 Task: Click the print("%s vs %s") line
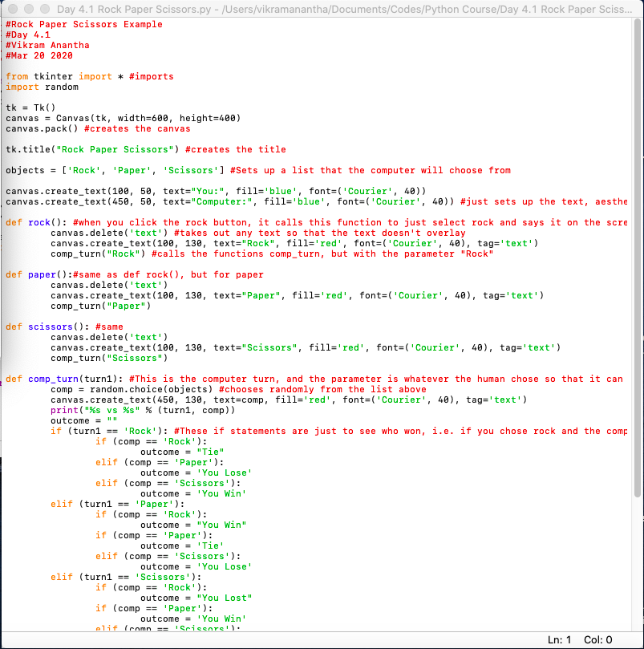pos(143,410)
